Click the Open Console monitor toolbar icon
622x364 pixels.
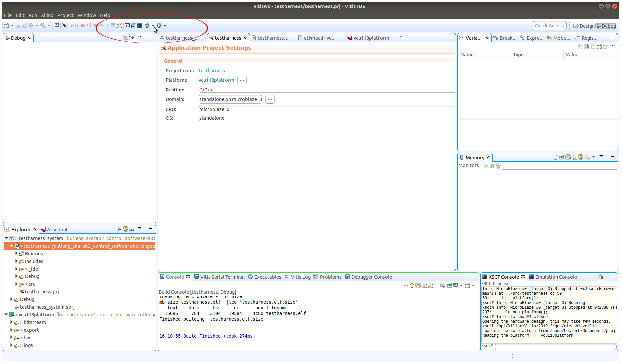point(57,25)
